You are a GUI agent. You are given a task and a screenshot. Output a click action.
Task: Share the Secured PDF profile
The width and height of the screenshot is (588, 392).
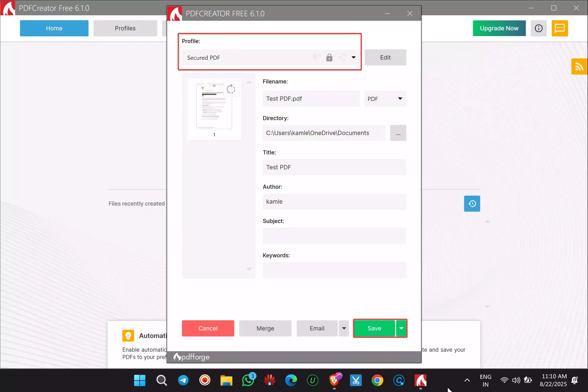(342, 57)
